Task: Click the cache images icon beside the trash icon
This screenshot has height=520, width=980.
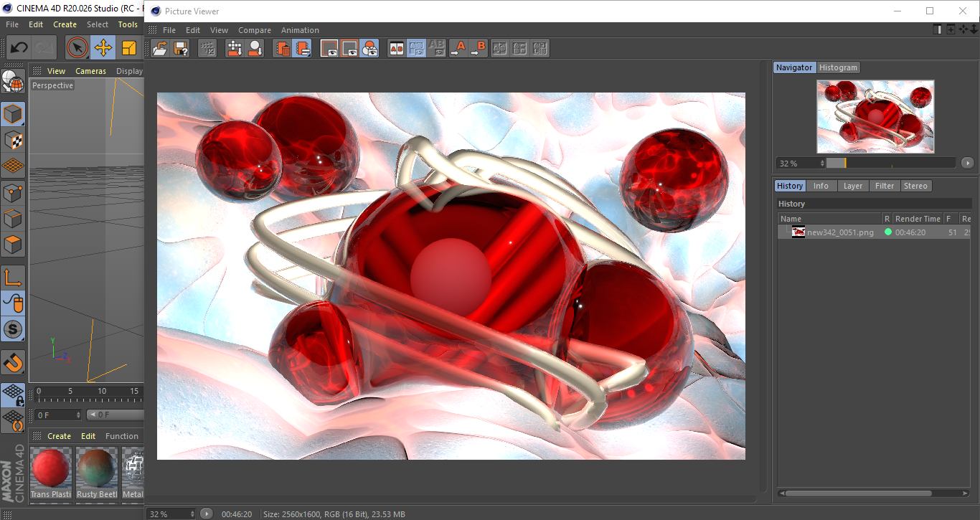Action: point(303,48)
